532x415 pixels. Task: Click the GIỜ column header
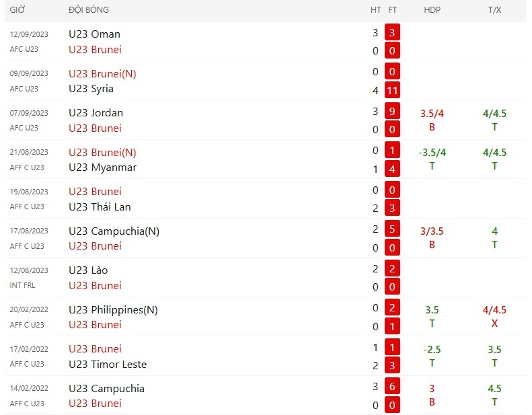click(17, 10)
